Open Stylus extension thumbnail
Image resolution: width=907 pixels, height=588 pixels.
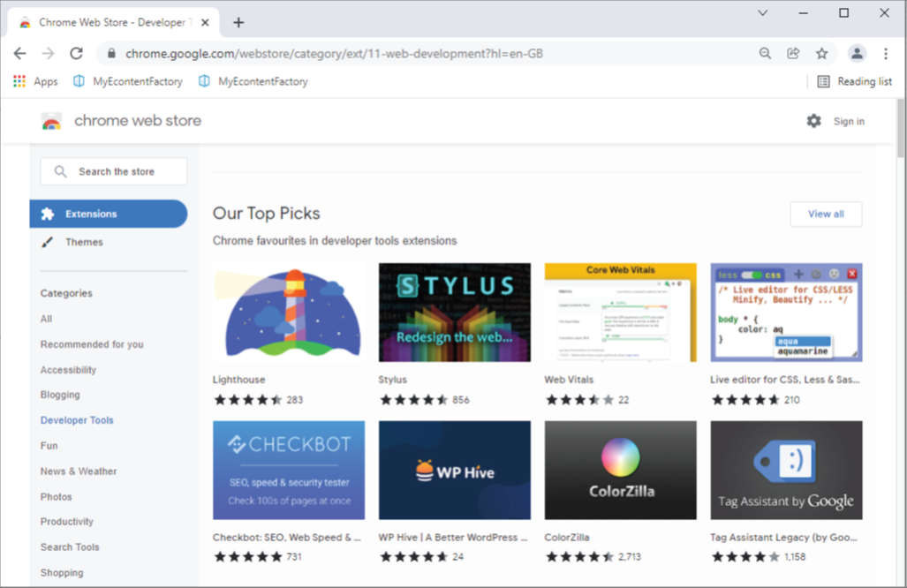(455, 313)
